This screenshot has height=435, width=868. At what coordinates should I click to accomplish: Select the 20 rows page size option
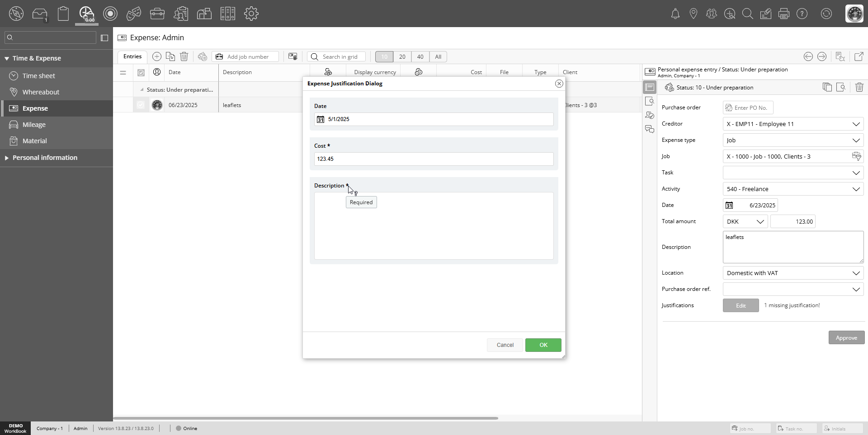[x=402, y=56]
